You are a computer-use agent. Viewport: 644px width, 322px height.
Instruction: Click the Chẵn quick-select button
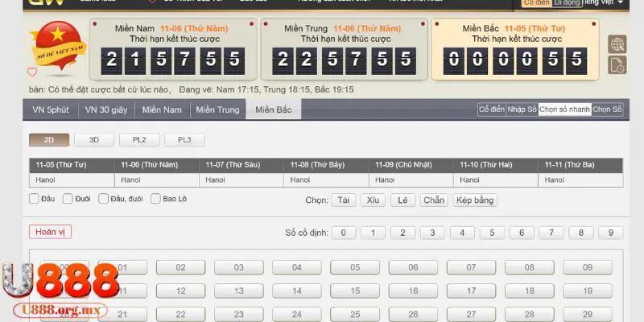(434, 200)
